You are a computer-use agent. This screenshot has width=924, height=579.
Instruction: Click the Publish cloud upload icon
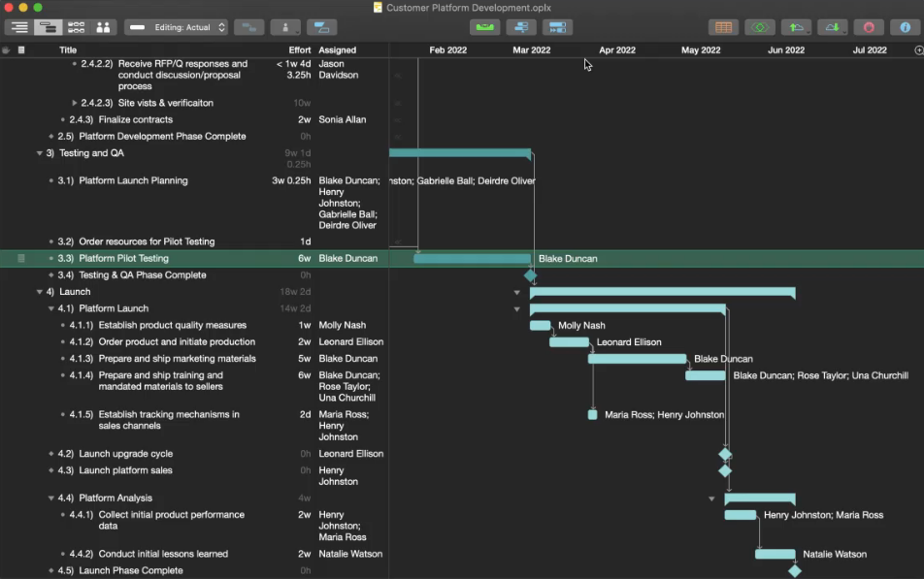point(796,27)
